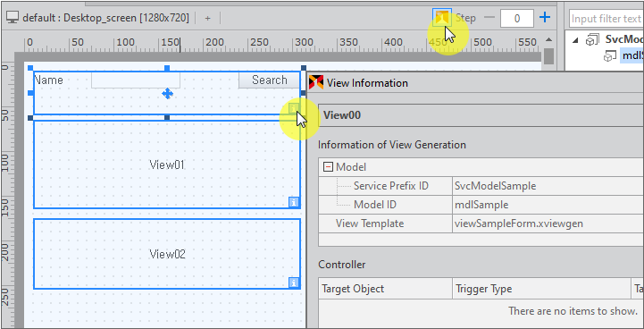Click the Name text input field

point(136,80)
